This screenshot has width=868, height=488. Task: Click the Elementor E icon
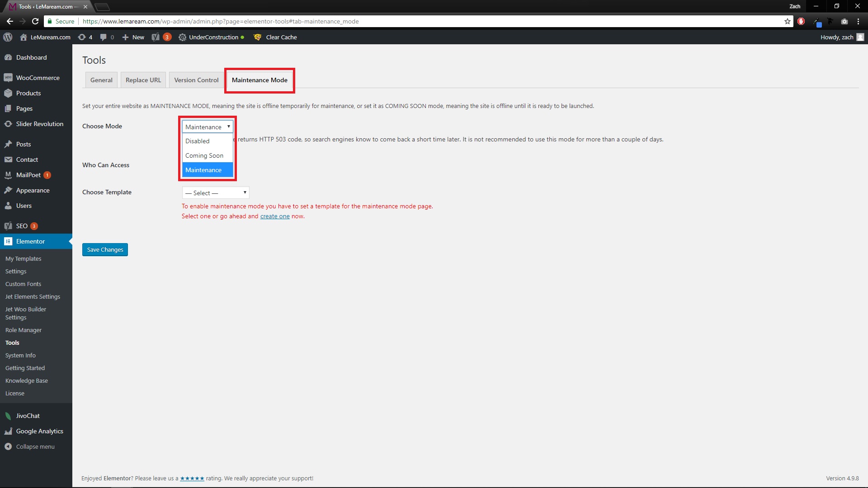(8, 241)
